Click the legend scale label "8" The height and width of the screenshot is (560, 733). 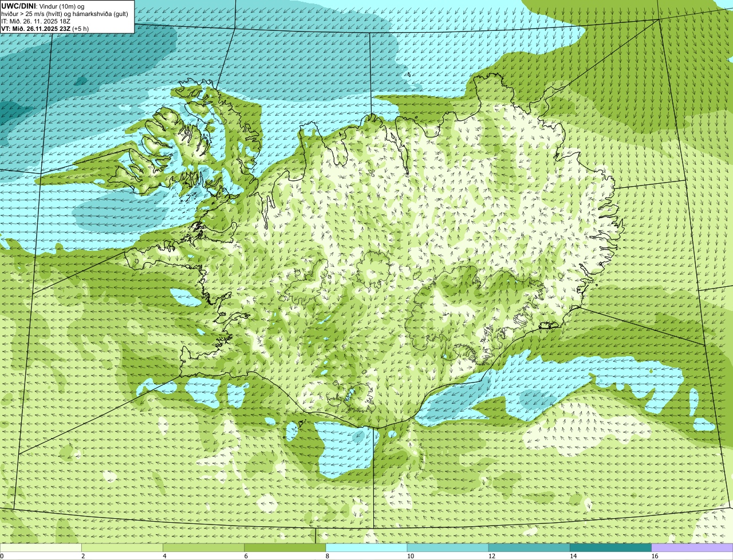(x=327, y=556)
